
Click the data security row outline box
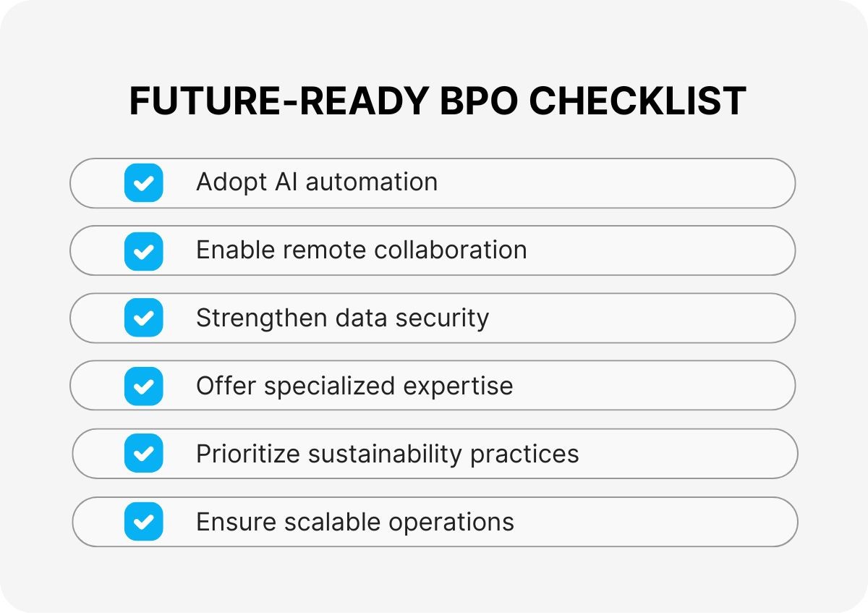pos(637,318)
